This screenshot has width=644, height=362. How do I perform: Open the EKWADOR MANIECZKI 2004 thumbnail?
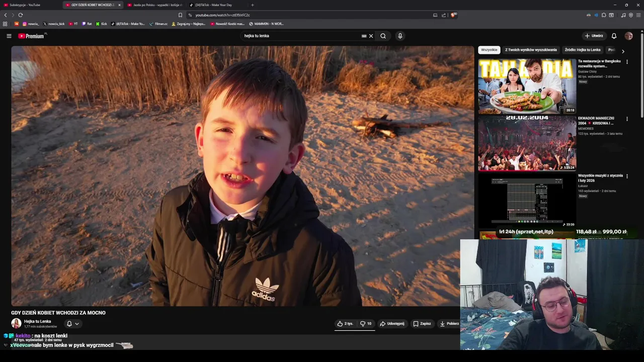pyautogui.click(x=527, y=143)
